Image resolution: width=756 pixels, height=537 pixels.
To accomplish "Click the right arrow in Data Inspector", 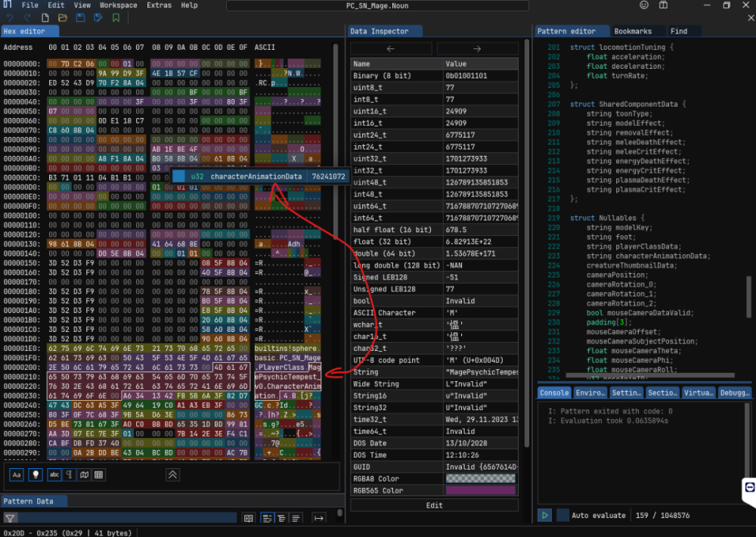I will coord(477,49).
